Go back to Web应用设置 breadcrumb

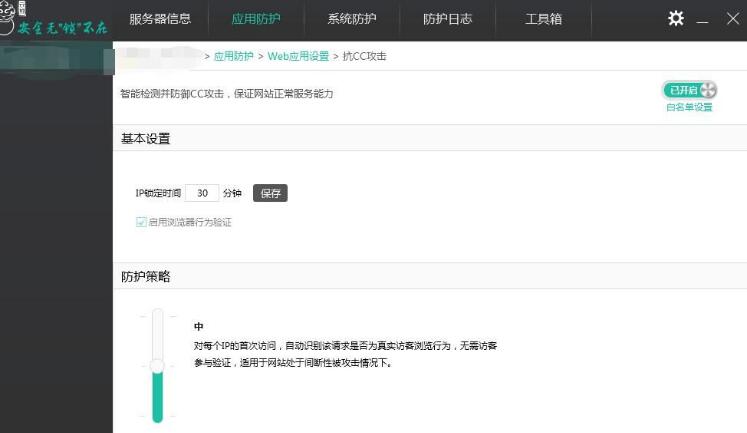(298, 56)
